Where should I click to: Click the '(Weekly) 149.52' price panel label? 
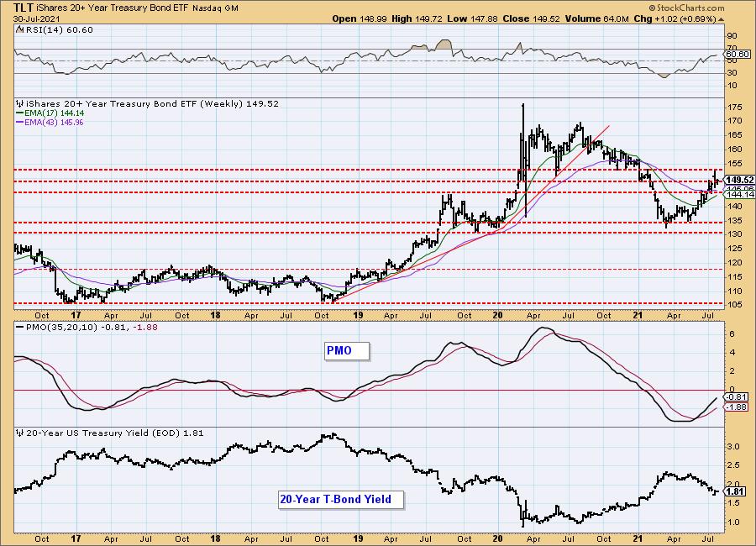(239, 103)
